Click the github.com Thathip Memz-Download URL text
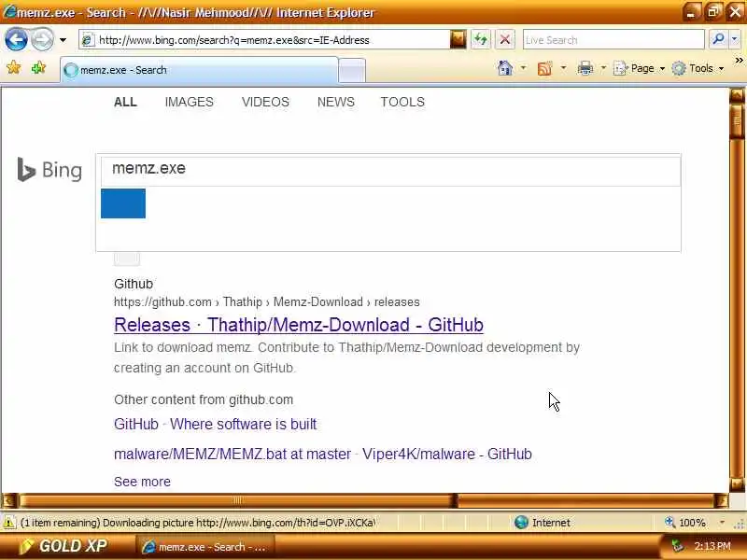This screenshot has height=560, width=747. 267,301
